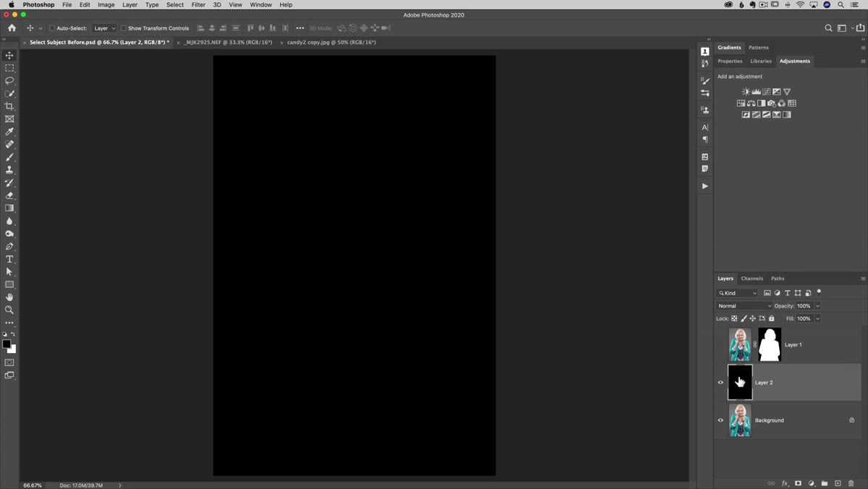Toggle lock all padlock icon

(772, 318)
